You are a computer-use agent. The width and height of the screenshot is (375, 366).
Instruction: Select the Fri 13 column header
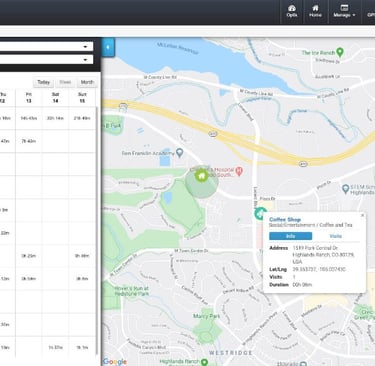pos(29,98)
